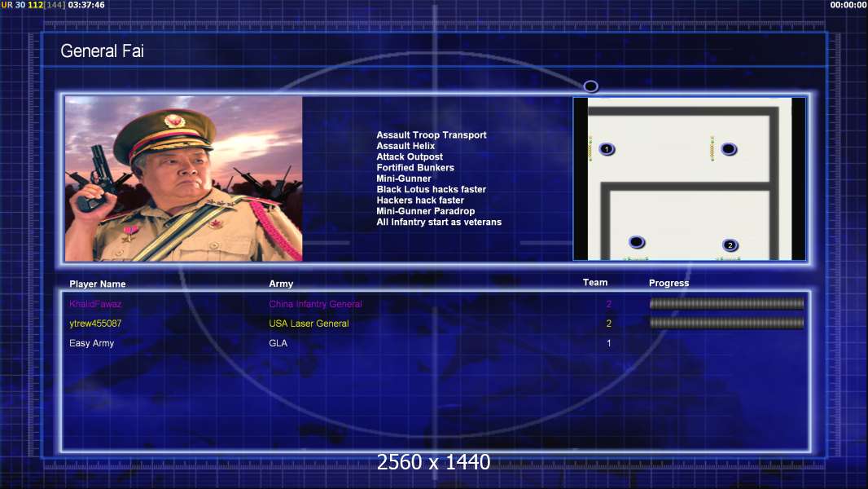Click General Fai's portrait image
Image resolution: width=868 pixels, height=489 pixels.
pos(184,178)
